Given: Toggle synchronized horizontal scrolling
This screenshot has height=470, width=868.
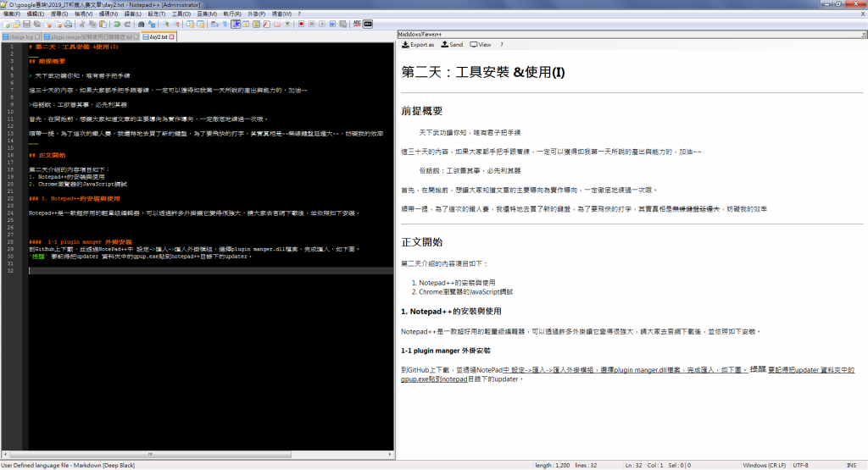Looking at the screenshot, I should [x=200, y=25].
